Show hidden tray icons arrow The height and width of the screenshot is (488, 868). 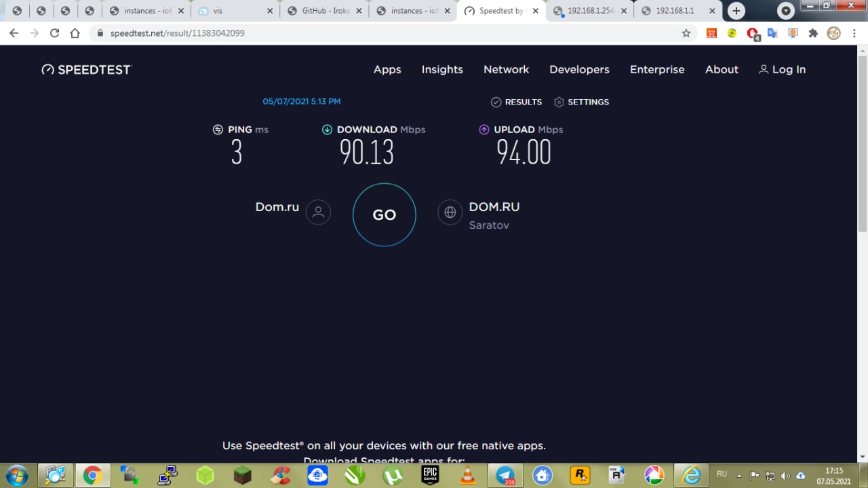(739, 475)
